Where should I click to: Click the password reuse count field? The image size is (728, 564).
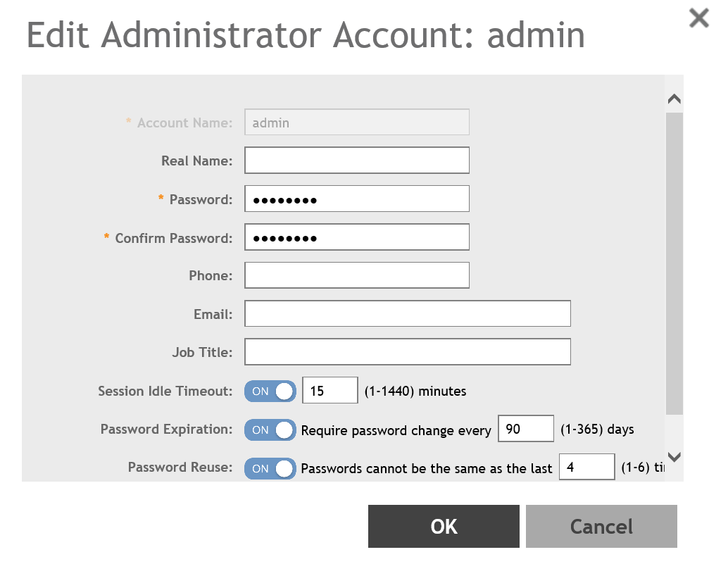587,467
